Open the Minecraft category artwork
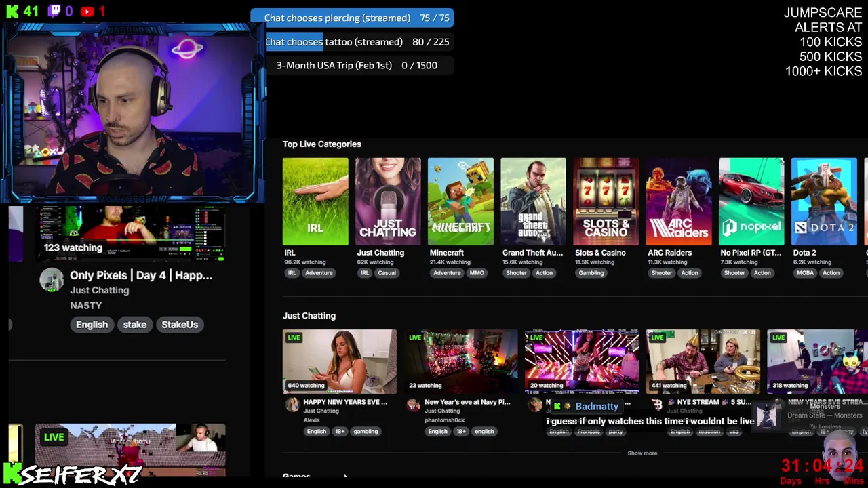The image size is (868, 488). coord(460,201)
